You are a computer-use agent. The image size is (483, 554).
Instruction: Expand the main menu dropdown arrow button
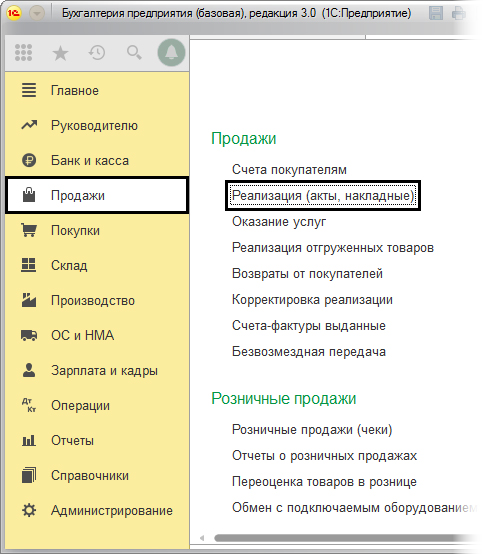[x=37, y=13]
